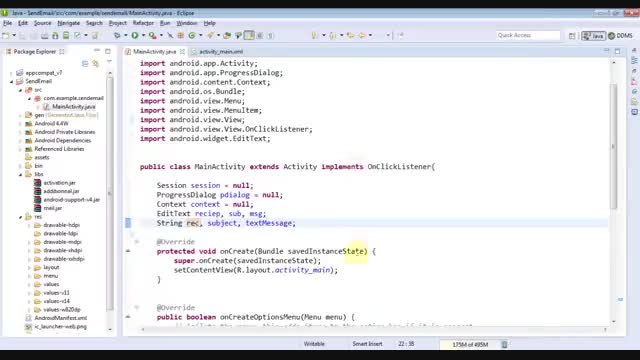The height and width of the screenshot is (360, 640).
Task: Click the green Run button in toolbar
Action: click(135, 36)
